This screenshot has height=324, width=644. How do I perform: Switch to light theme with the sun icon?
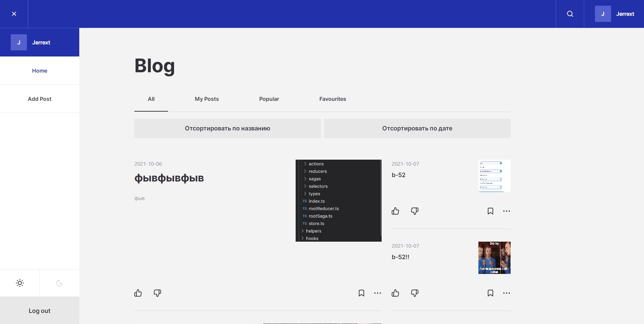click(x=20, y=283)
